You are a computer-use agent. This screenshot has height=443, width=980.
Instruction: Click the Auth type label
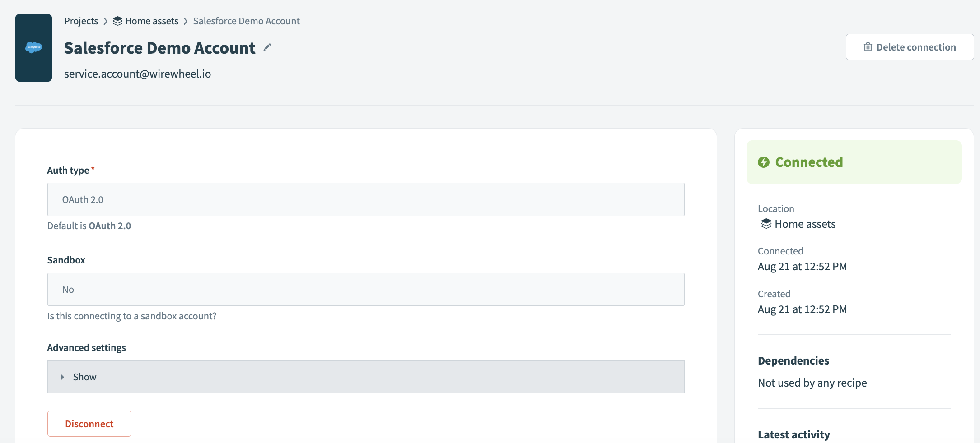pos(68,171)
